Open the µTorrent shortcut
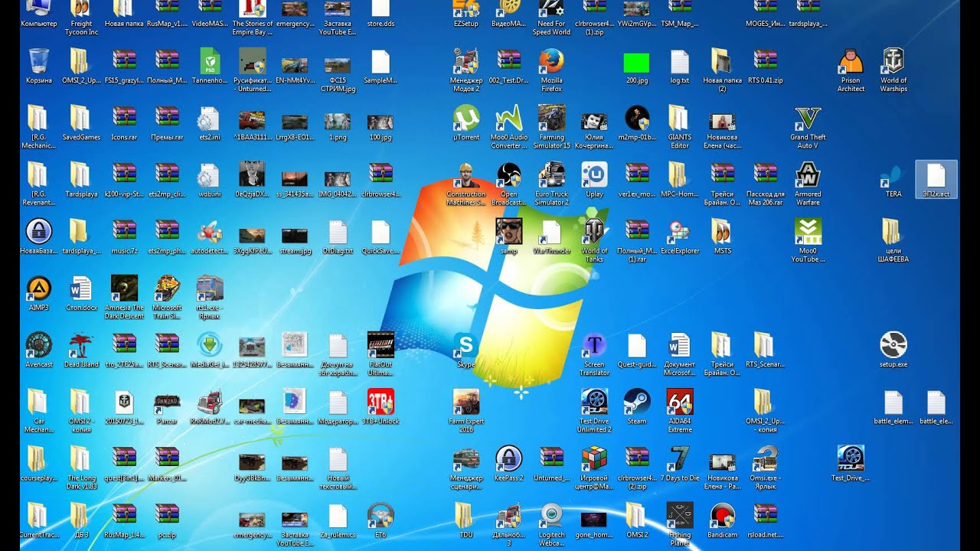Image resolution: width=980 pixels, height=551 pixels. (465, 123)
